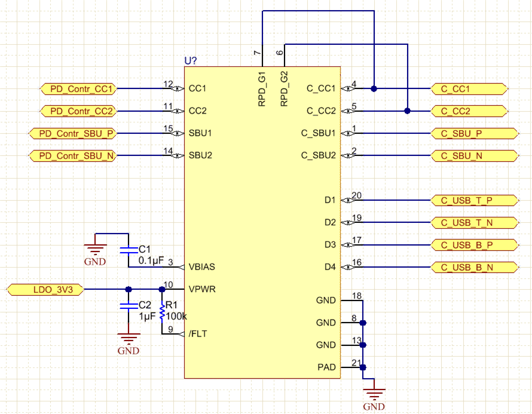Click the main yellow IC symbol body

(263, 179)
